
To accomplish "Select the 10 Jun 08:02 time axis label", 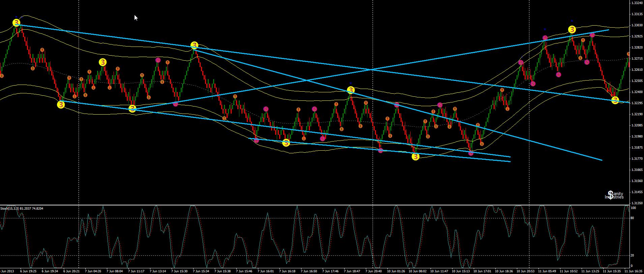I will (418, 271).
